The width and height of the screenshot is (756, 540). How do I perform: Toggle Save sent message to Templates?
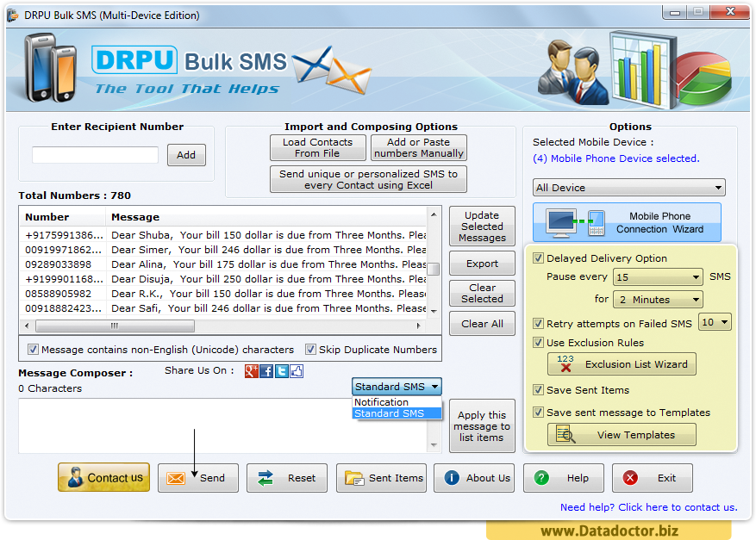(x=538, y=413)
